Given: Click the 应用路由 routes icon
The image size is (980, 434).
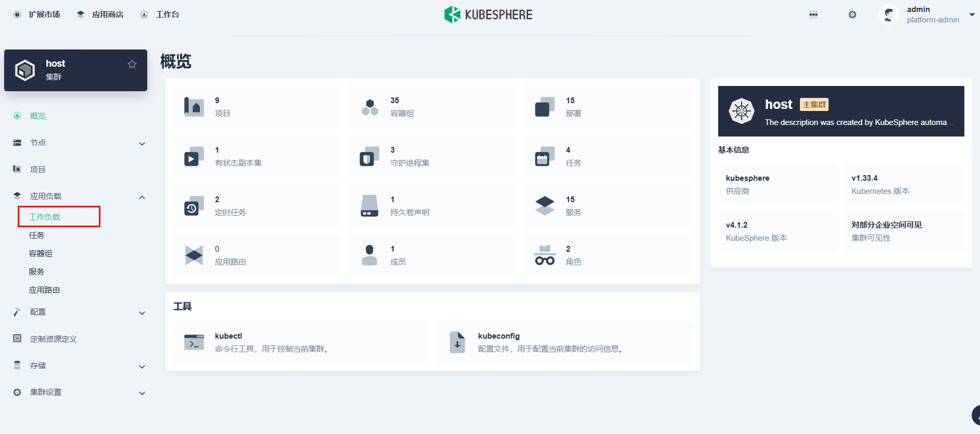Looking at the screenshot, I should tap(194, 255).
